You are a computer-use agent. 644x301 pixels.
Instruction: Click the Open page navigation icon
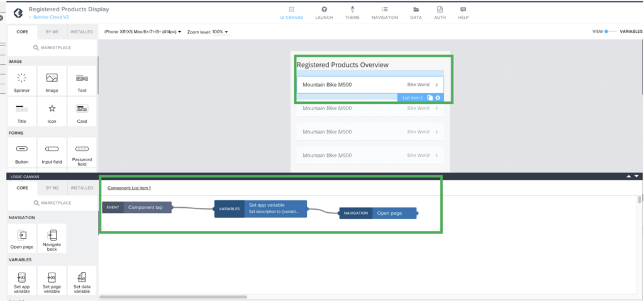pos(21,235)
